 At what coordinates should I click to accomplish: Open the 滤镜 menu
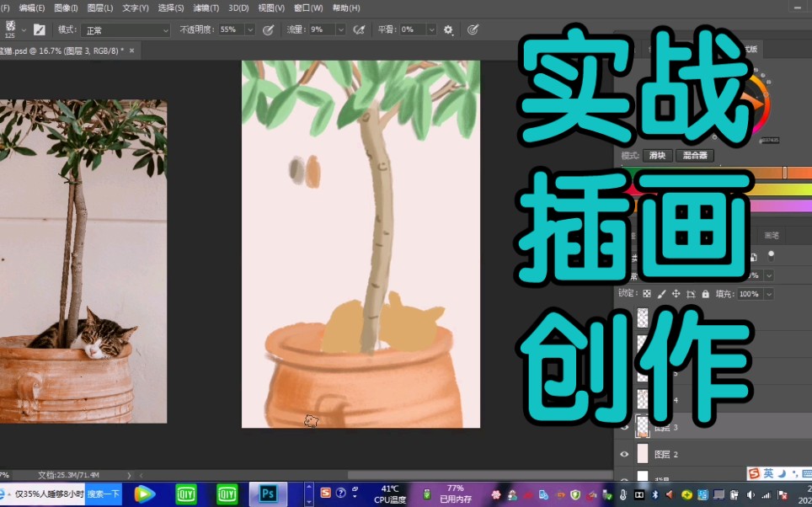(x=205, y=7)
